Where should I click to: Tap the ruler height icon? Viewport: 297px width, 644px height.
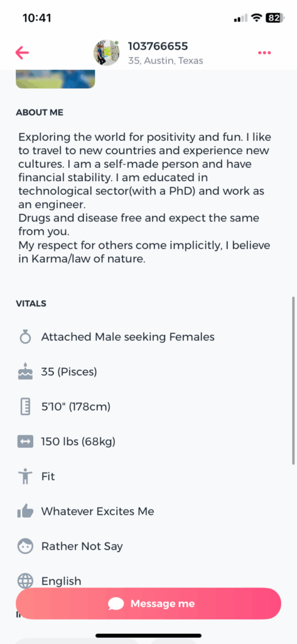coord(26,407)
